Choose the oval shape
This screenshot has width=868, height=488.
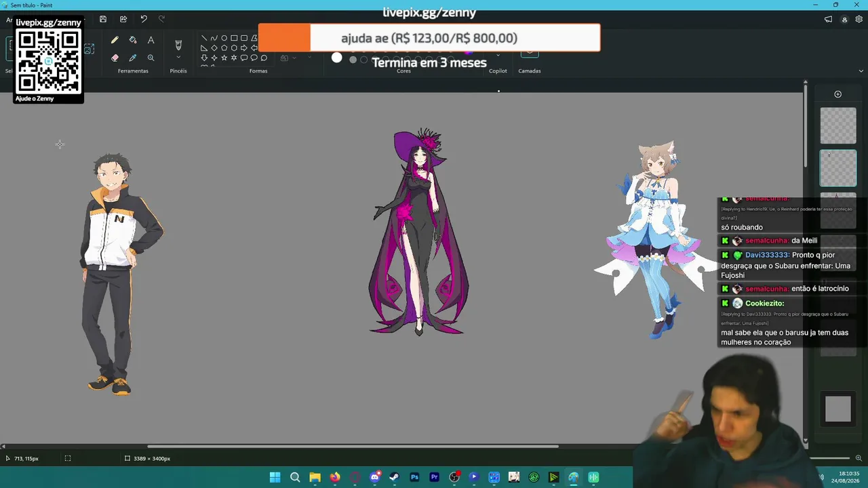pos(224,38)
